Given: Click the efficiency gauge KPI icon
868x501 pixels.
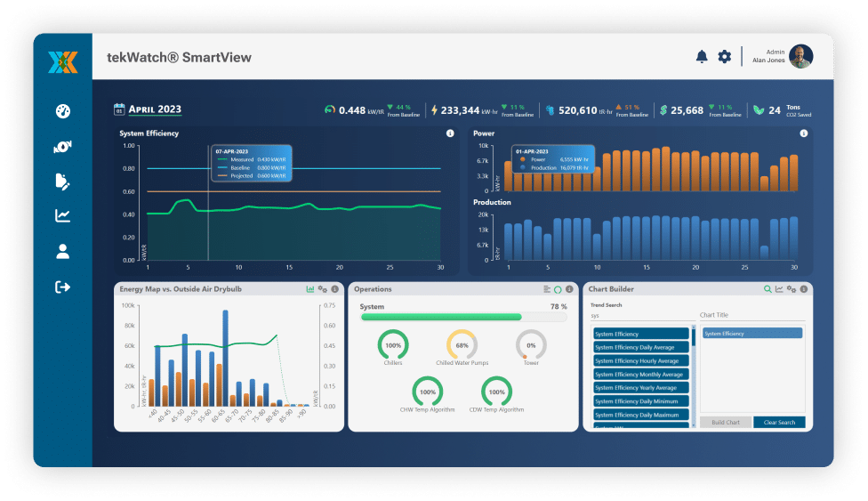Looking at the screenshot, I should coord(329,109).
